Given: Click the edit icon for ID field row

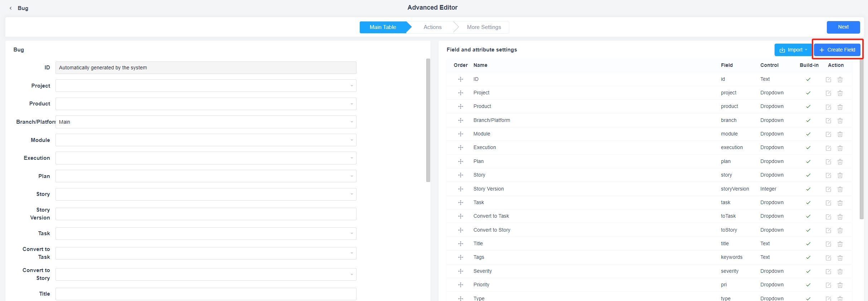Looking at the screenshot, I should point(828,80).
